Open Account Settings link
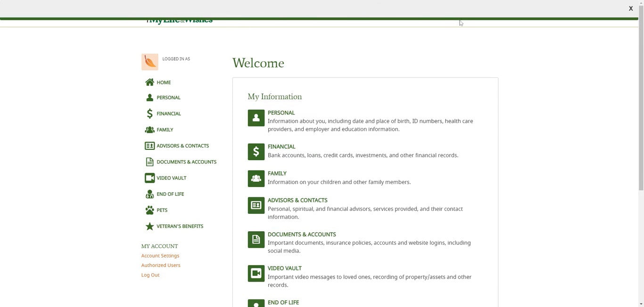The width and height of the screenshot is (644, 307). tap(160, 256)
